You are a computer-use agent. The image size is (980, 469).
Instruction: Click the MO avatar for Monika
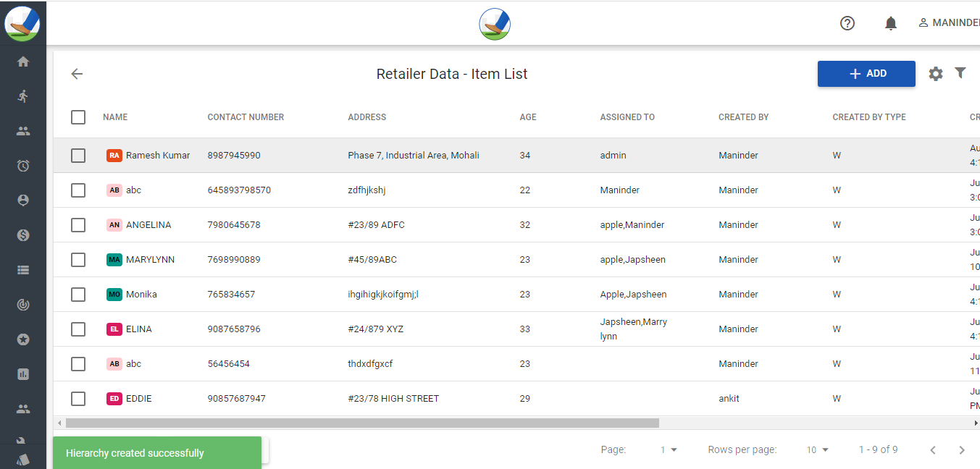tap(114, 295)
